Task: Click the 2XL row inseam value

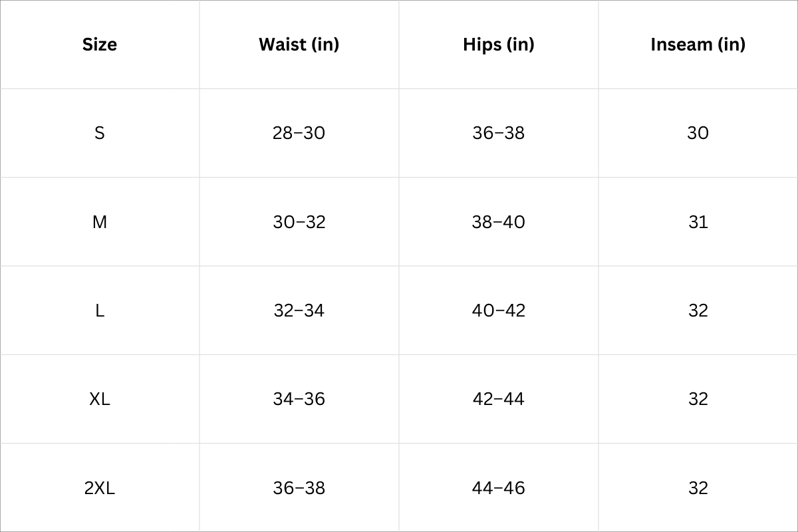Action: (x=698, y=488)
